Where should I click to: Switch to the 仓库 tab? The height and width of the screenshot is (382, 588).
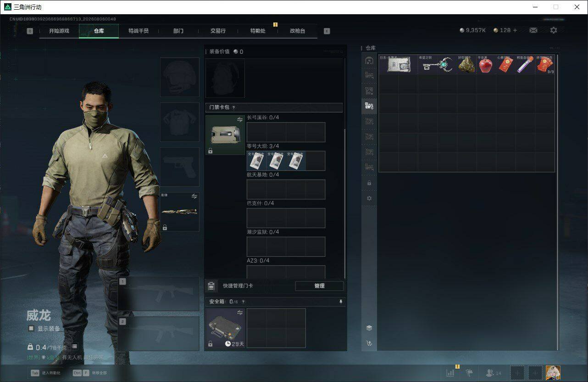click(x=99, y=31)
